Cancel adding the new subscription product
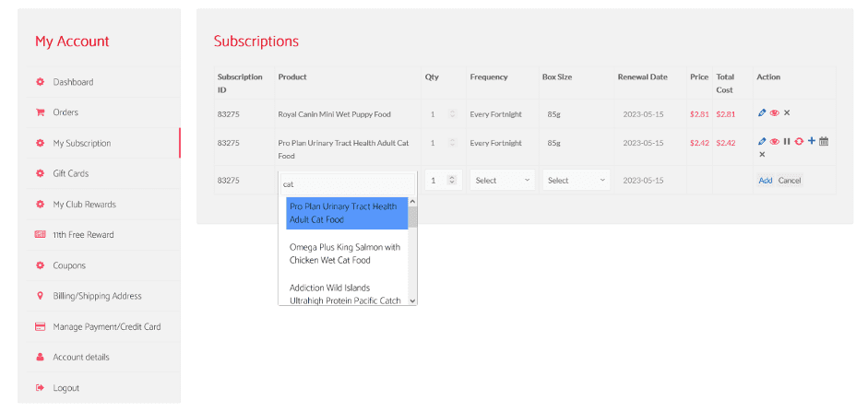Image resolution: width=868 pixels, height=412 pixels. (790, 181)
